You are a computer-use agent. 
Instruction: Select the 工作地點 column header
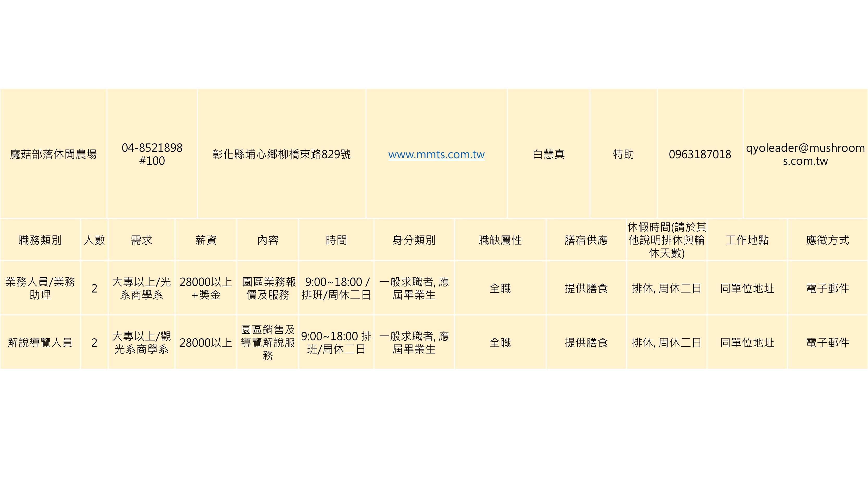point(747,240)
